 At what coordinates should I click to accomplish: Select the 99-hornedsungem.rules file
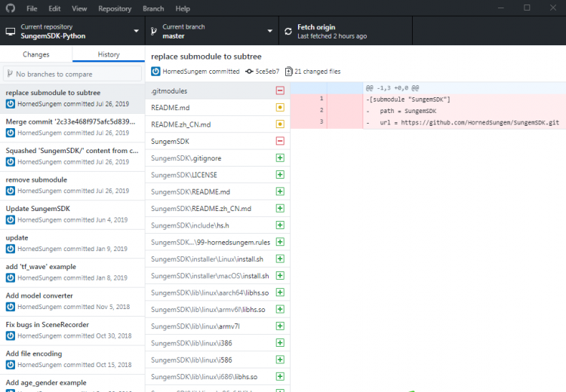pos(217,242)
